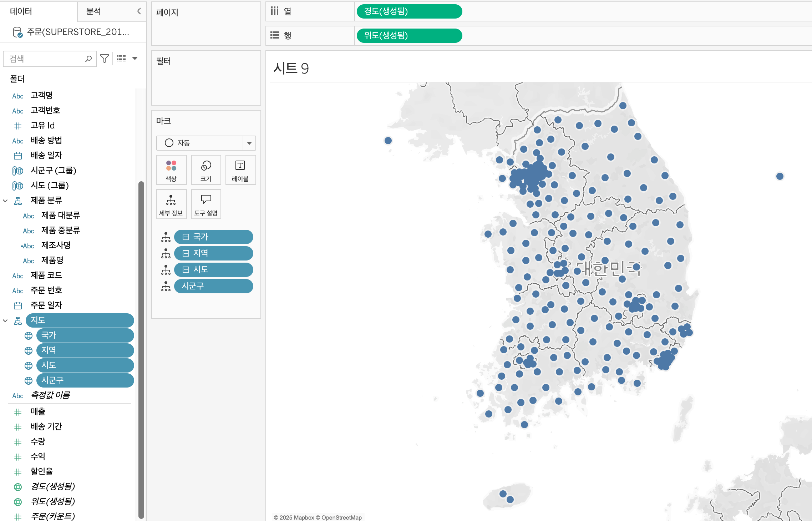Click the filter funnel icon beside search

click(105, 59)
